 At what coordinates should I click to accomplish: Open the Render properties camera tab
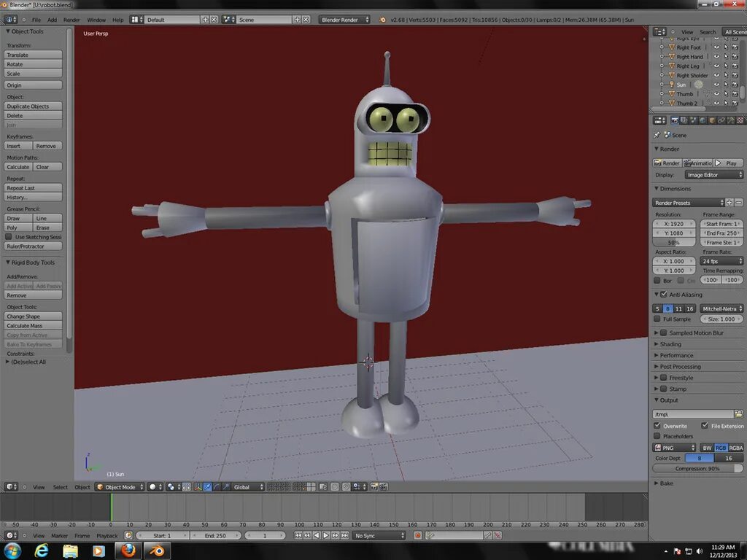(x=675, y=120)
